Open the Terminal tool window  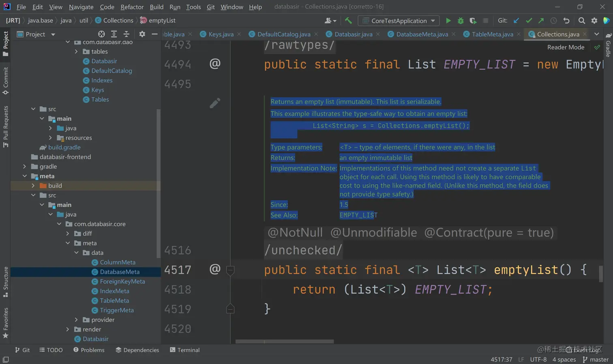pos(184,350)
